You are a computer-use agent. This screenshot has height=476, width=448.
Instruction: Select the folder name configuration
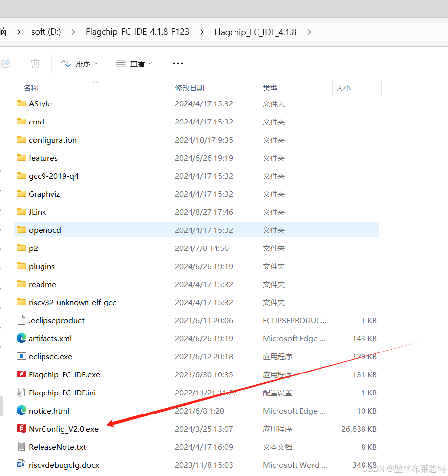(53, 140)
